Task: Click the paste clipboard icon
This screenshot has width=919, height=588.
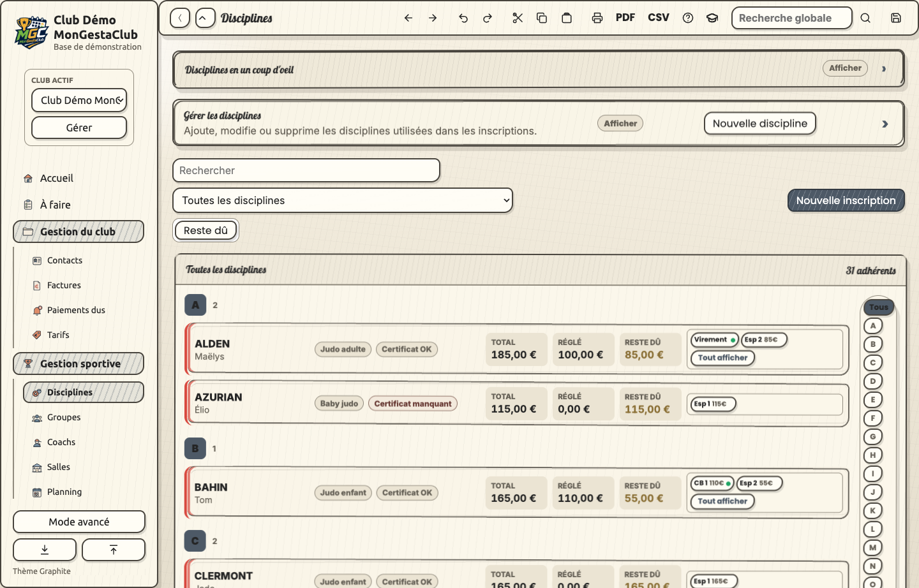Action: click(567, 18)
